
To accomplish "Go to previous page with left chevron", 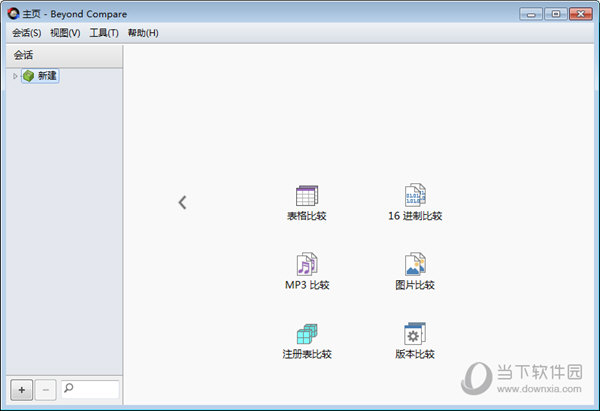I will point(183,202).
